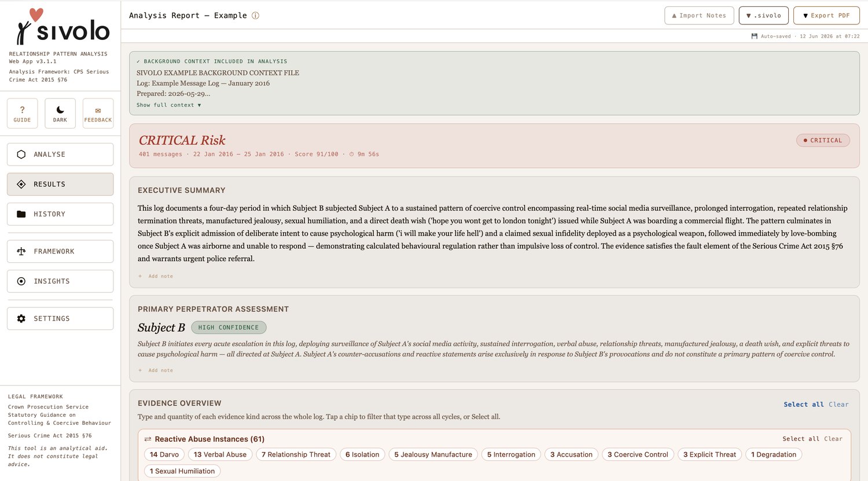Click the Results diamond icon

(x=21, y=184)
